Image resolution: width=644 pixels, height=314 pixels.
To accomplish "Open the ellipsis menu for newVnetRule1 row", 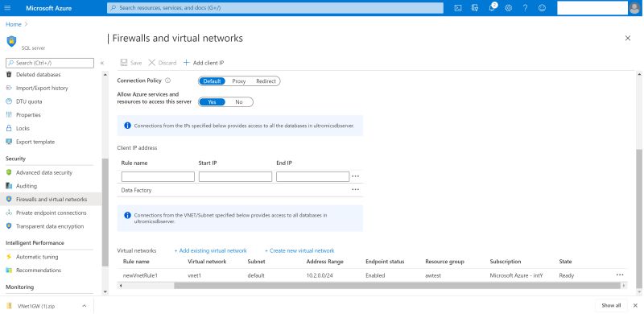I will (x=620, y=275).
